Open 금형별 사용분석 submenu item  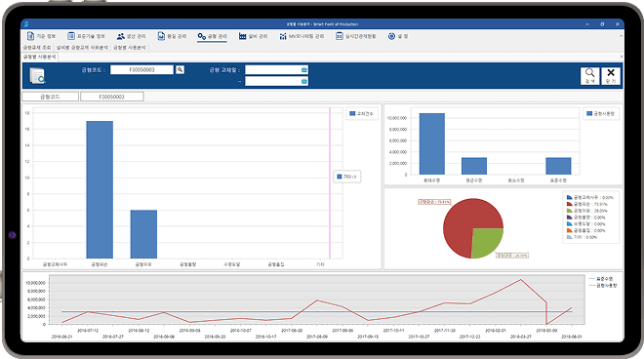tap(130, 48)
